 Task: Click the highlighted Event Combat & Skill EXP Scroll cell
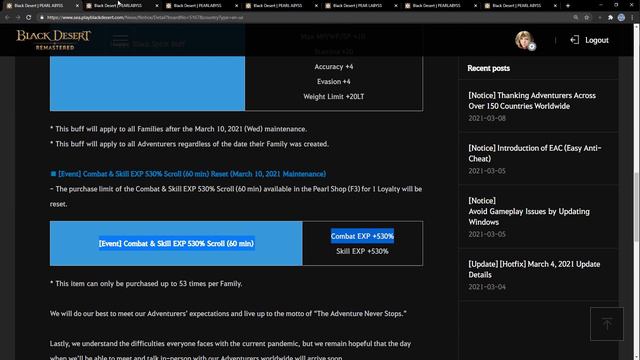click(x=176, y=243)
